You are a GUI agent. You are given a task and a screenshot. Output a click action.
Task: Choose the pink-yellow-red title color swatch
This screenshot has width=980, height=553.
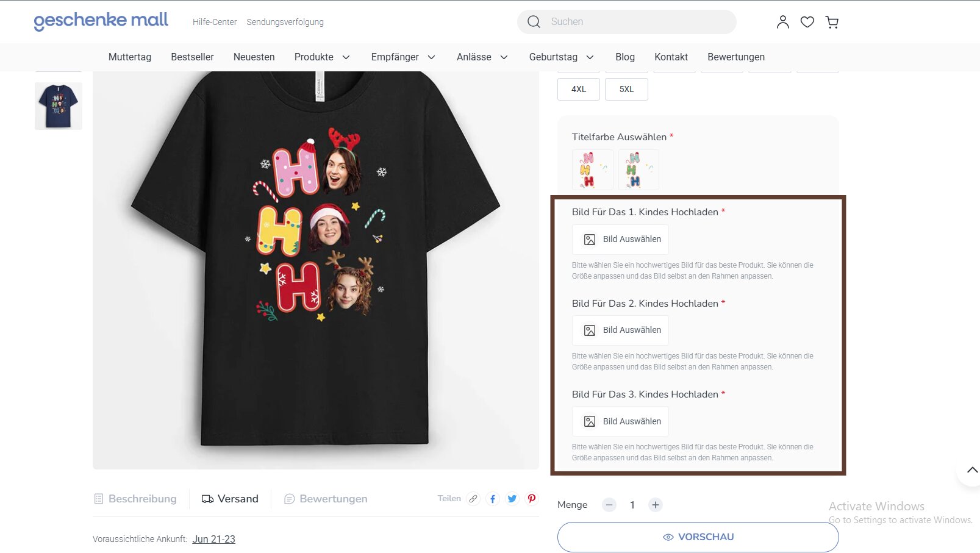pyautogui.click(x=593, y=169)
